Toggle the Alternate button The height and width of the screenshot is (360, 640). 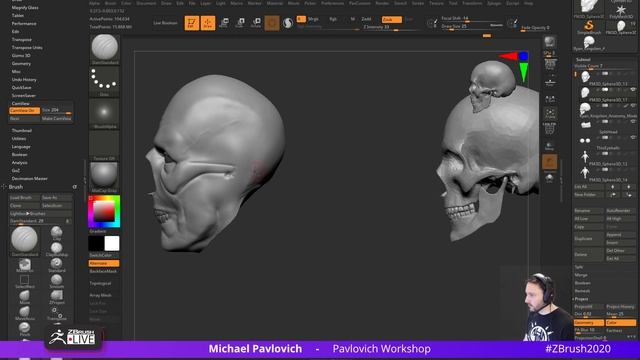tap(104, 263)
